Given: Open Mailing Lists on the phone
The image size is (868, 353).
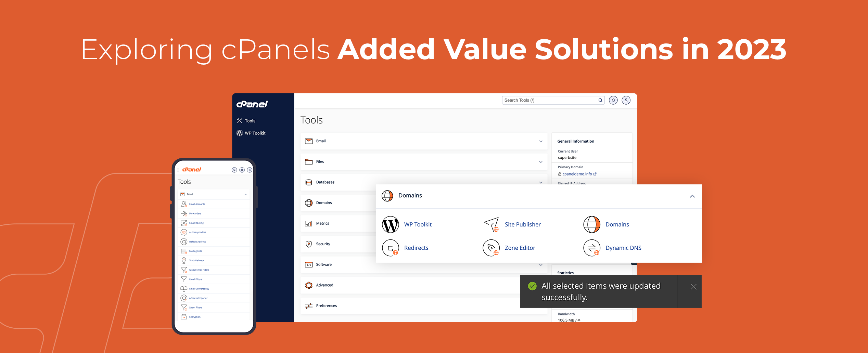Looking at the screenshot, I should point(195,251).
